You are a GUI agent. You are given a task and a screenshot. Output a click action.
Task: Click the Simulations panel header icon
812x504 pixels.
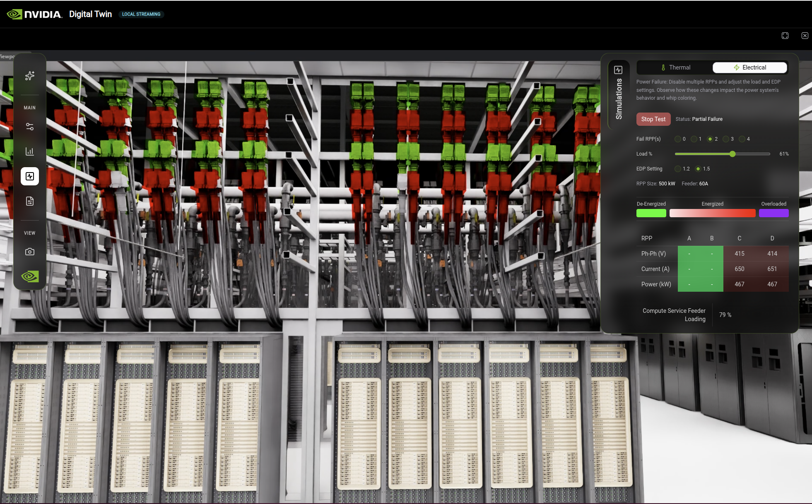618,70
